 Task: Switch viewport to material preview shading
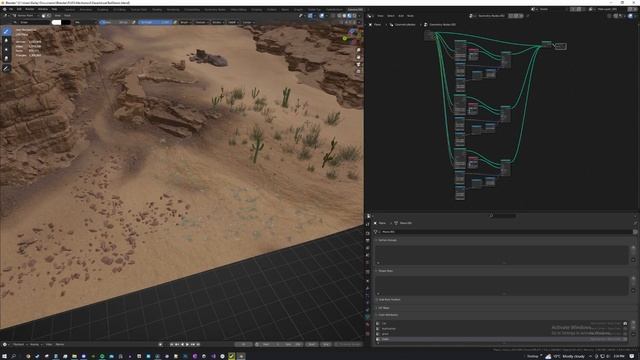pyautogui.click(x=349, y=16)
